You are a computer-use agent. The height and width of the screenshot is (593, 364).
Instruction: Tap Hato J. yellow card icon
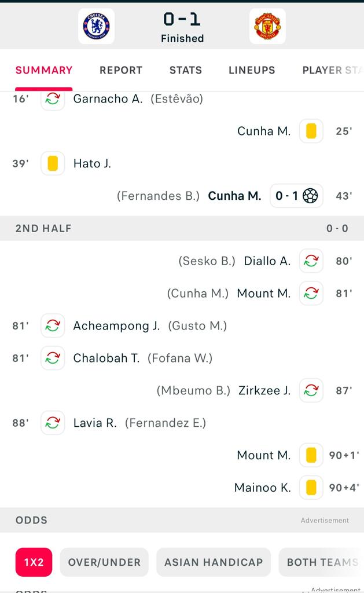pyautogui.click(x=53, y=163)
